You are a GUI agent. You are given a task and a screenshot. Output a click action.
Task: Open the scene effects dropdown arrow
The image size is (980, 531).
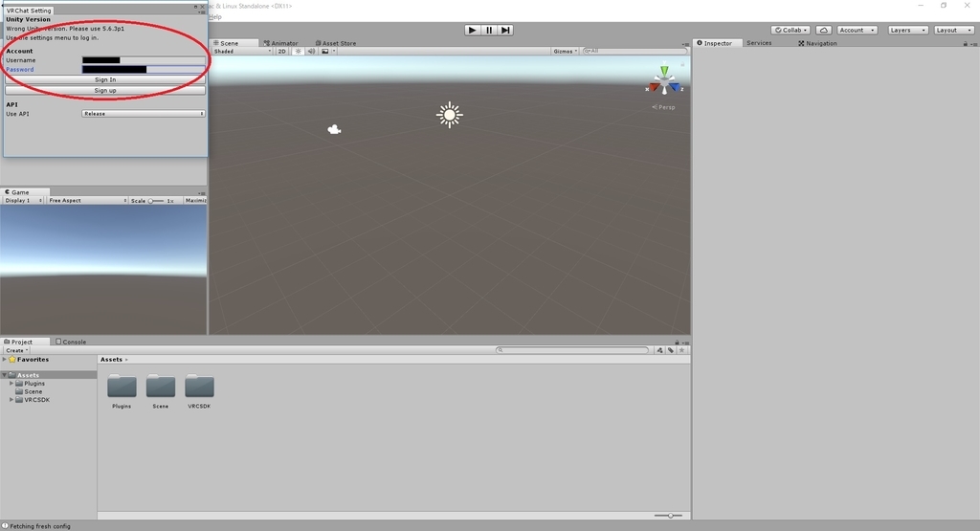(x=334, y=52)
